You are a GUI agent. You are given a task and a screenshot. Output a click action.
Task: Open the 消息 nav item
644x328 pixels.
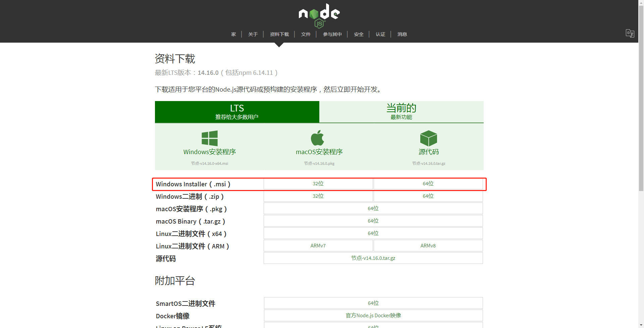click(402, 34)
